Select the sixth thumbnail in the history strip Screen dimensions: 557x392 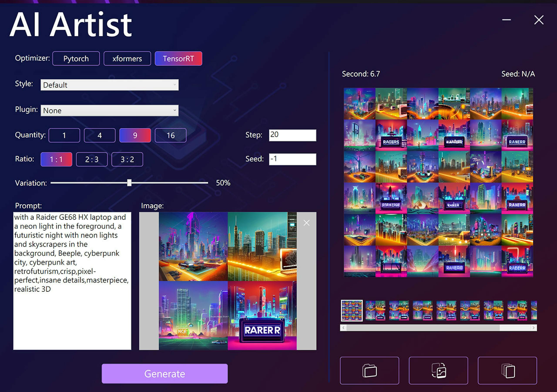(470, 311)
